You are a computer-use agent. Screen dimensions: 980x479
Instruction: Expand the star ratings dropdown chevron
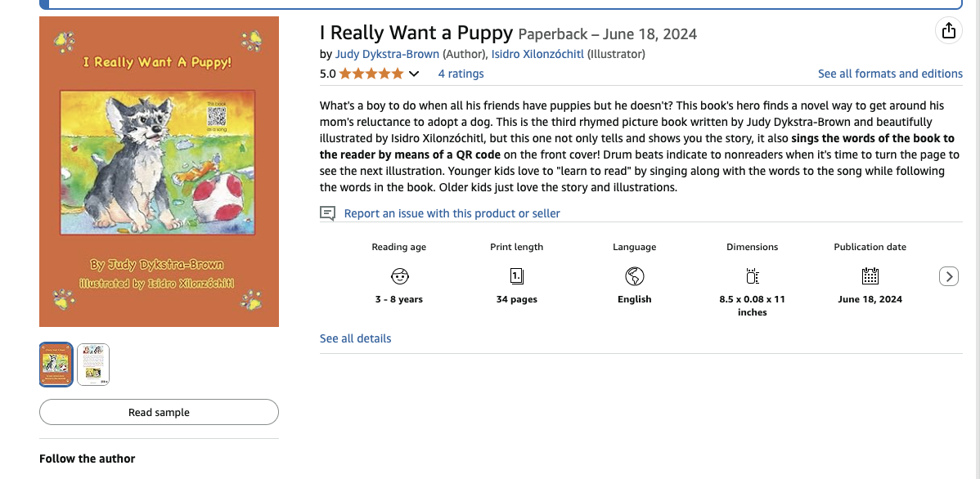click(414, 74)
